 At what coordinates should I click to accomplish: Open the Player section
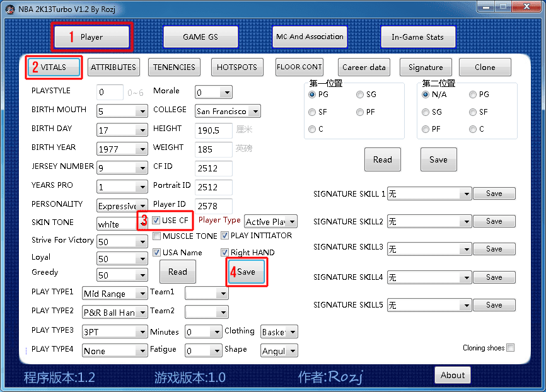pyautogui.click(x=91, y=37)
